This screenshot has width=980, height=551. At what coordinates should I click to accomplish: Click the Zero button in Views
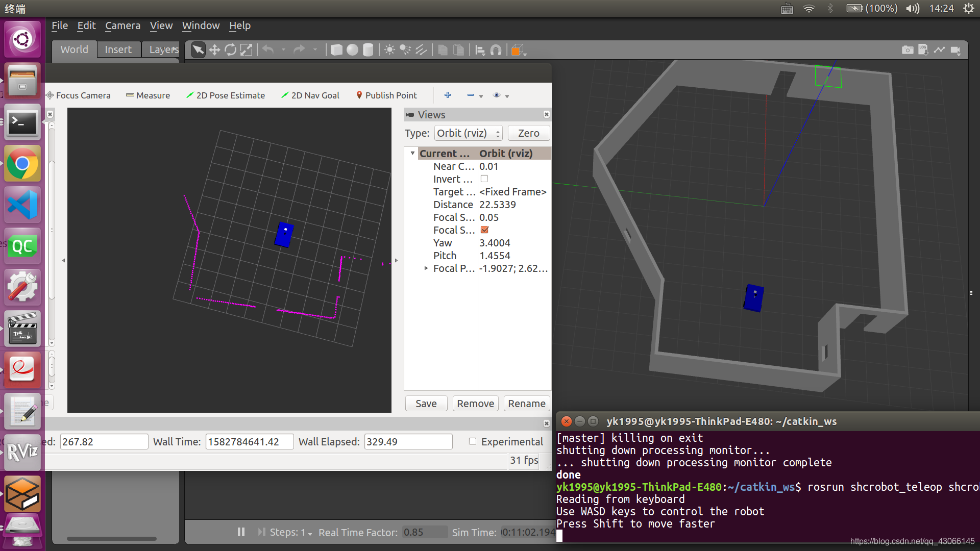click(528, 133)
